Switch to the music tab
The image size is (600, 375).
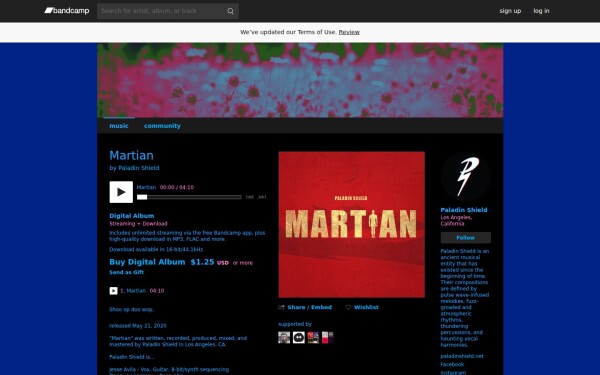tap(119, 126)
